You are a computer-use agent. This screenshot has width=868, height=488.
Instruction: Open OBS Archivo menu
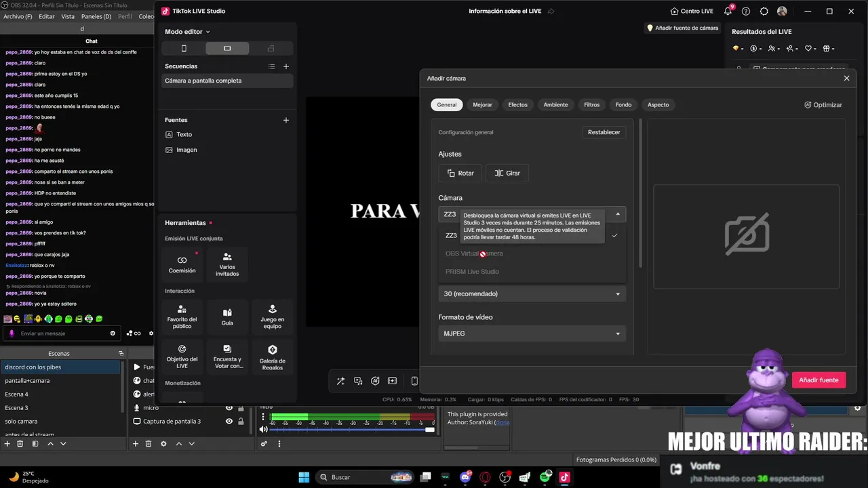(18, 16)
